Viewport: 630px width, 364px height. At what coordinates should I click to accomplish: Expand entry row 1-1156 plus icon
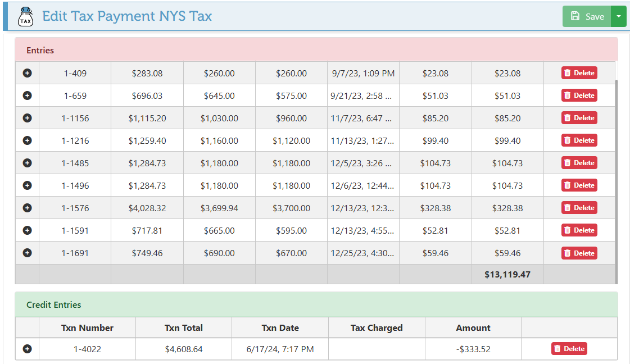coord(27,118)
